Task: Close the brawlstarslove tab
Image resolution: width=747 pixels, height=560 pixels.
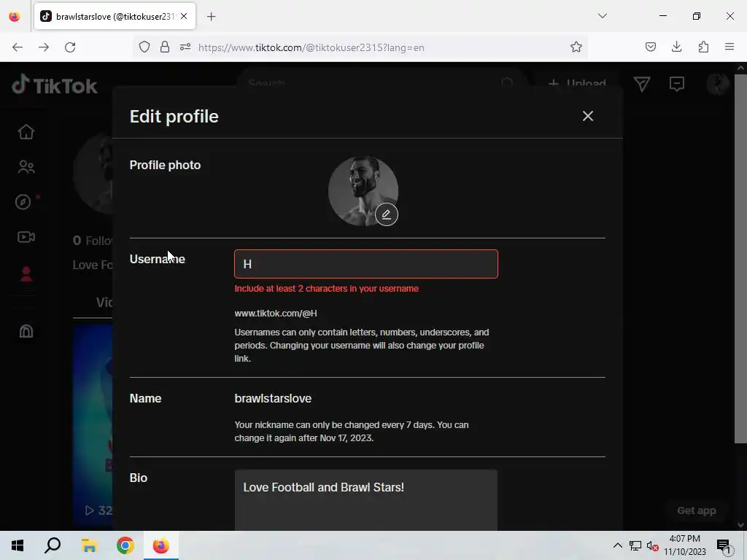Action: click(184, 16)
